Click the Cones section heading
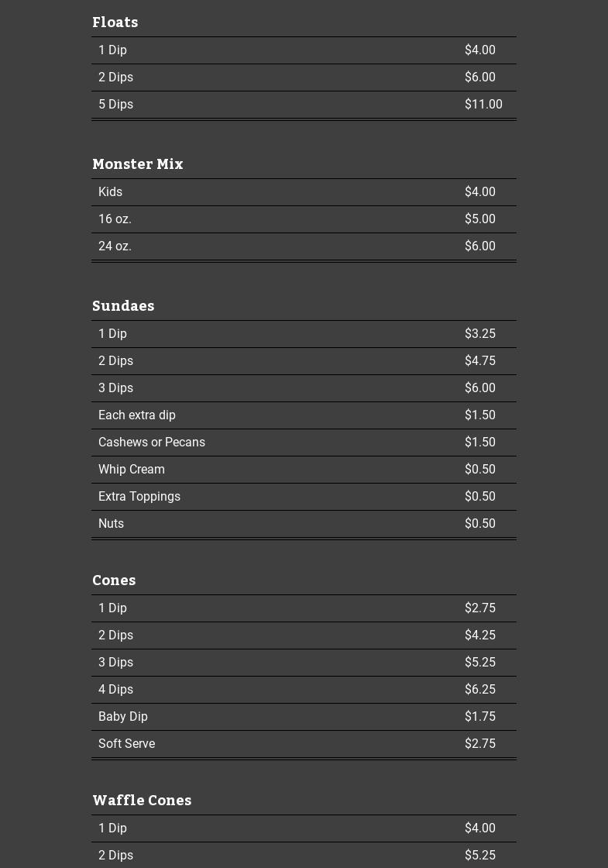The image size is (608, 868). point(114,580)
